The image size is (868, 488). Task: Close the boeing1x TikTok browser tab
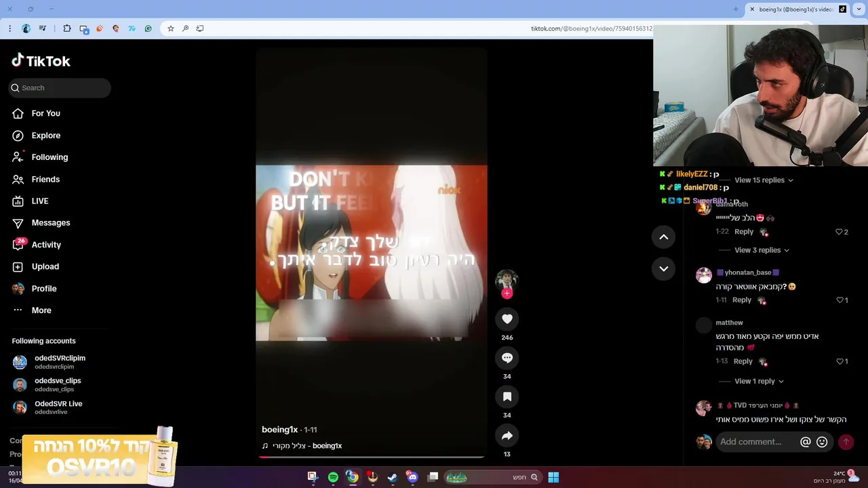coord(752,9)
